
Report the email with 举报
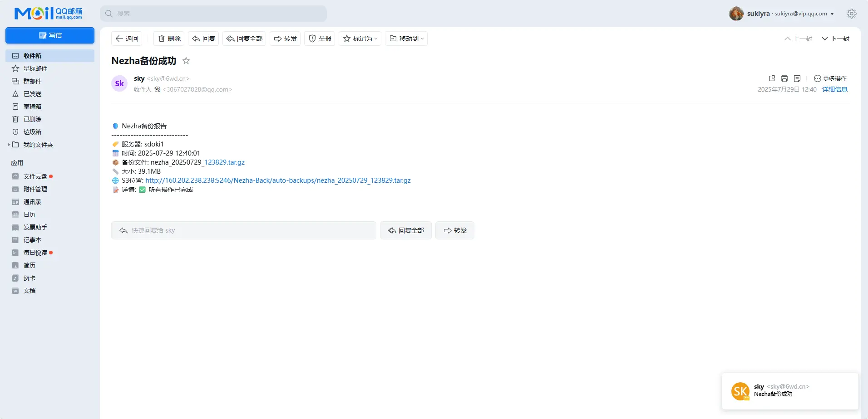pos(320,39)
